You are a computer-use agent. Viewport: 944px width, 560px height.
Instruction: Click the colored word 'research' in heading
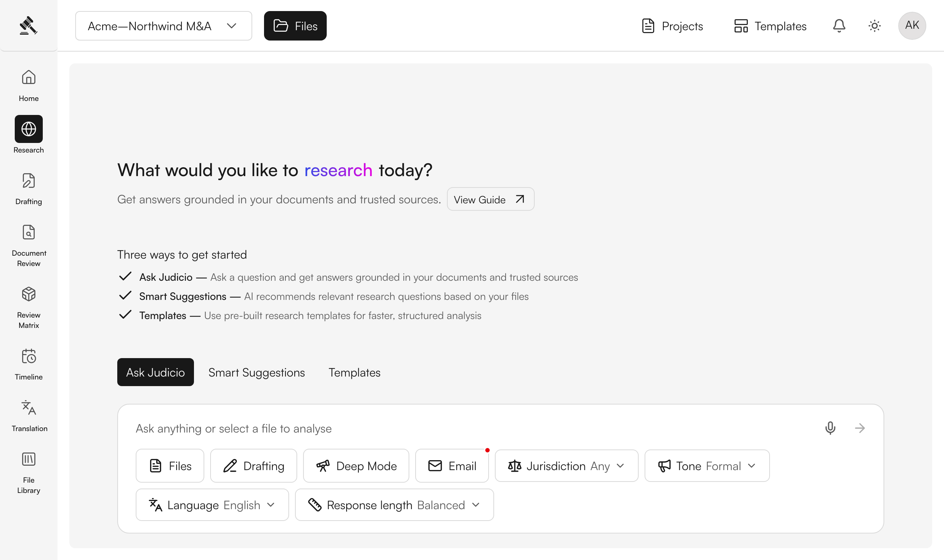(x=339, y=170)
